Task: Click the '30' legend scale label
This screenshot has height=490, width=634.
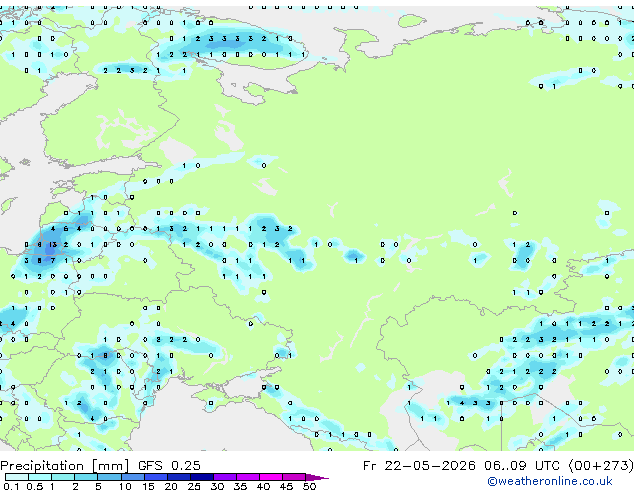Action: click(217, 486)
